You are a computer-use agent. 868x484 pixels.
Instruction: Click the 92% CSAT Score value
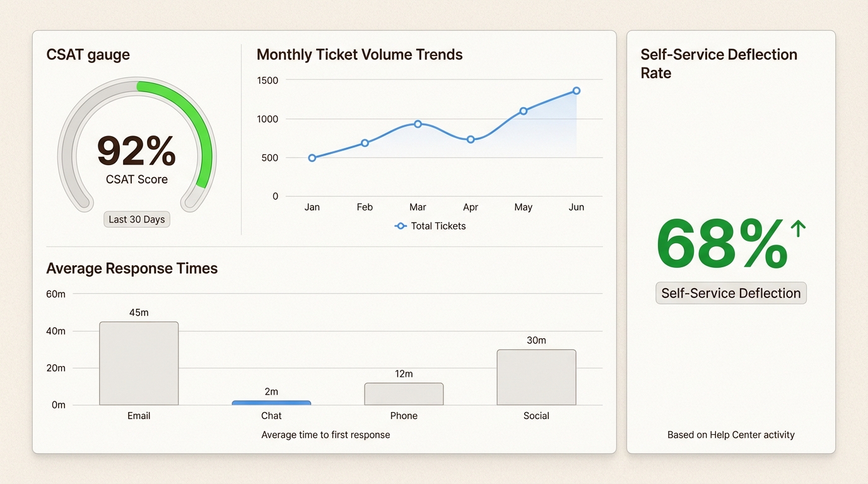(x=137, y=151)
